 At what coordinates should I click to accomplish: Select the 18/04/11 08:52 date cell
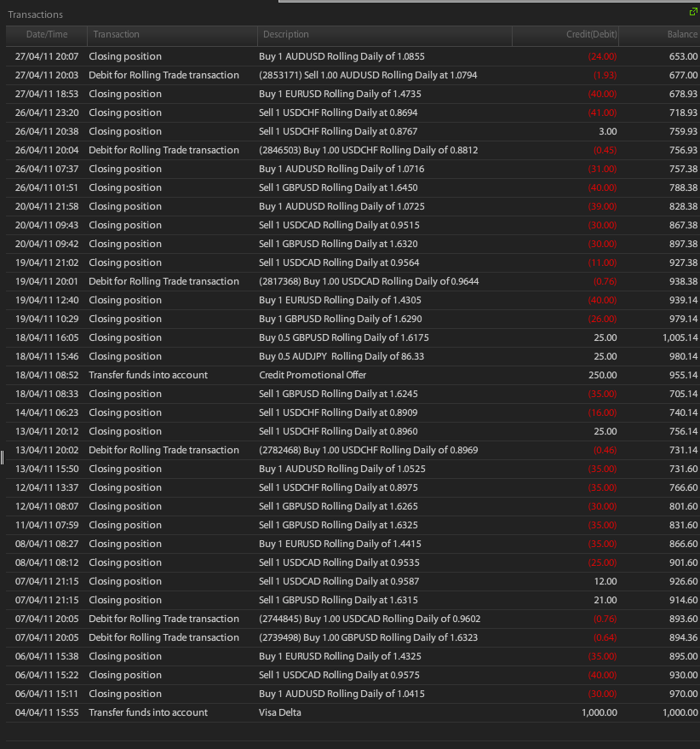(x=47, y=375)
